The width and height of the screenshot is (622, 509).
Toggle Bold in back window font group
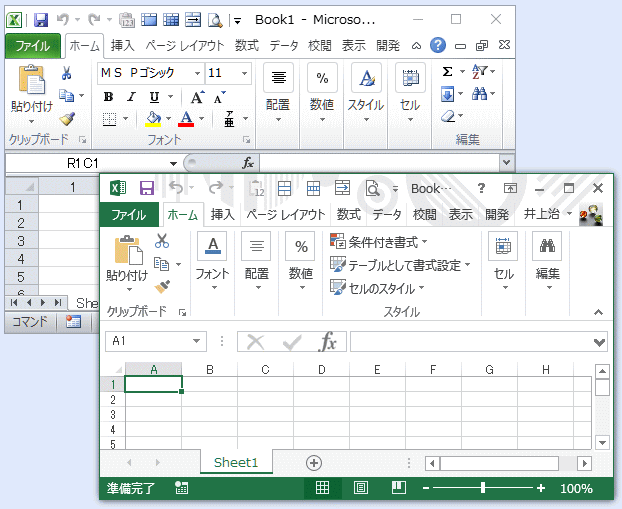[108, 97]
